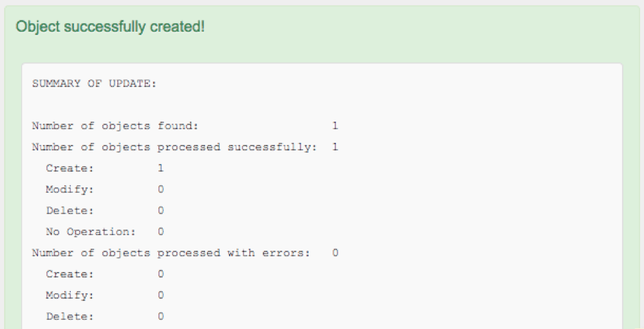This screenshot has height=329, width=644.
Task: Click 'Number of objects processed with errors:' text
Action: click(x=171, y=253)
